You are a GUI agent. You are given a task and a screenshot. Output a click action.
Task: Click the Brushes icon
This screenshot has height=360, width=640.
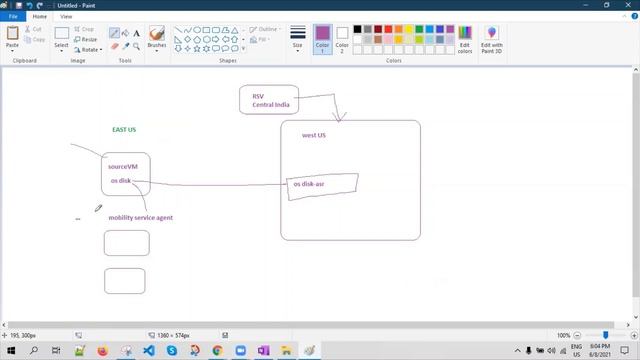click(x=157, y=33)
